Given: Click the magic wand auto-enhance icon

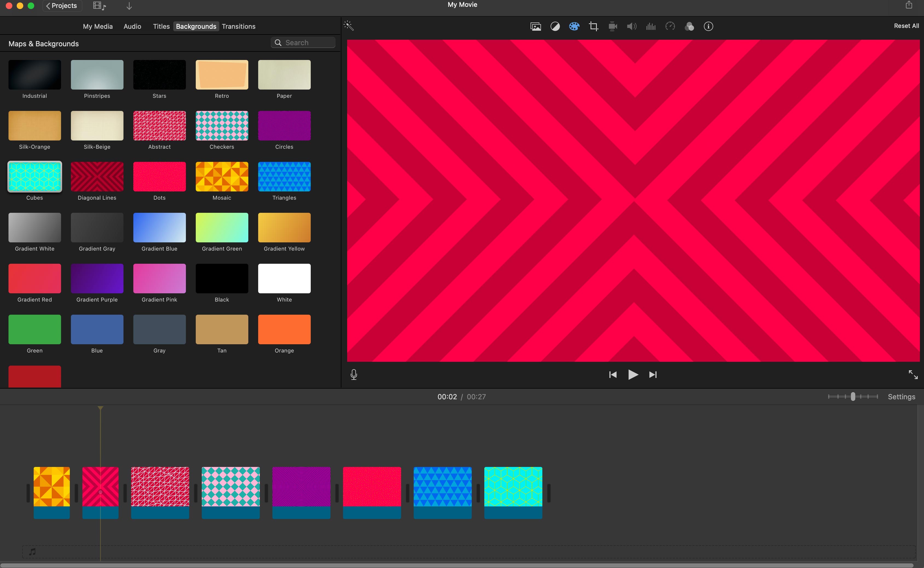Looking at the screenshot, I should (349, 26).
